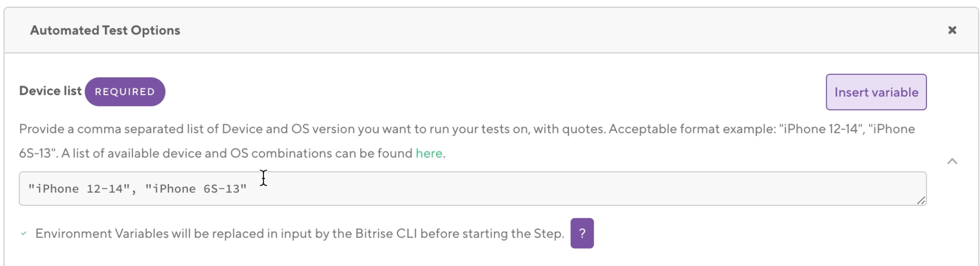The height and width of the screenshot is (266, 980).
Task: Collapse the Device list input section
Action: pos(952,161)
